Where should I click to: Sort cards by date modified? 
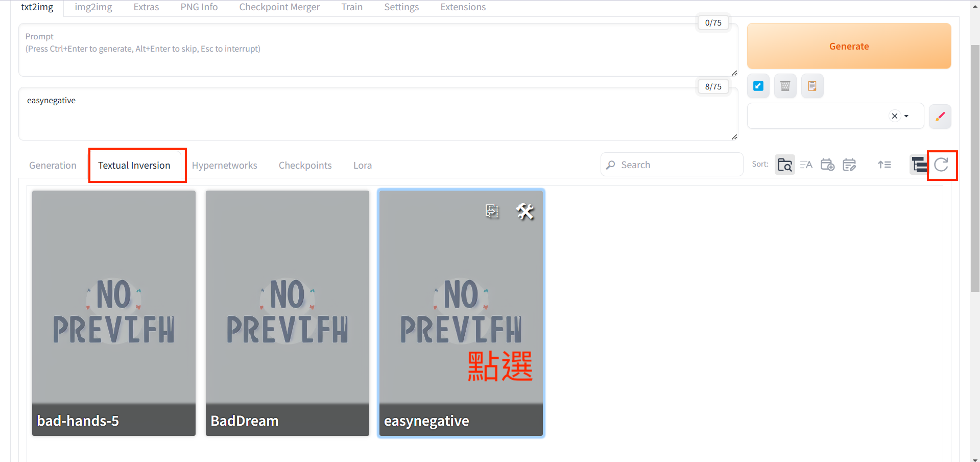849,165
